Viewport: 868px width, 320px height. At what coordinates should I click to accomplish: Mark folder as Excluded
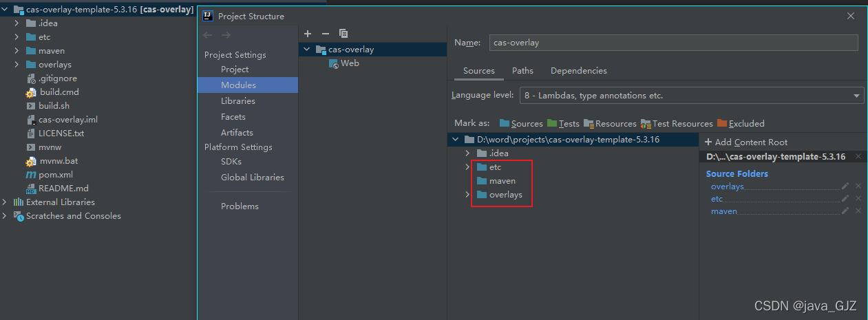pyautogui.click(x=741, y=124)
